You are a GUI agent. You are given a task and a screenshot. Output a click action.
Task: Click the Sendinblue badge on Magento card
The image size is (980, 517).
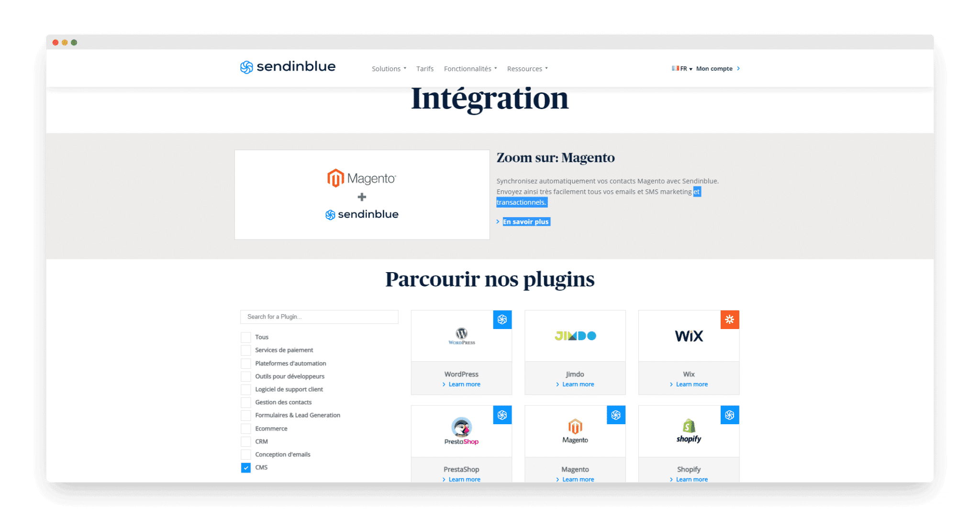point(616,415)
